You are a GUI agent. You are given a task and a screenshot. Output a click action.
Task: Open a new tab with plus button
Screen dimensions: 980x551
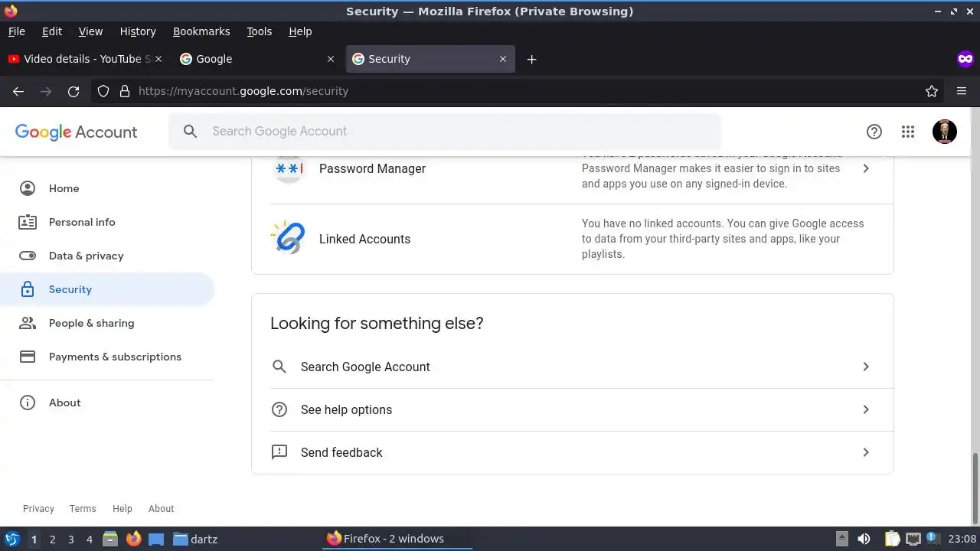[x=531, y=59]
